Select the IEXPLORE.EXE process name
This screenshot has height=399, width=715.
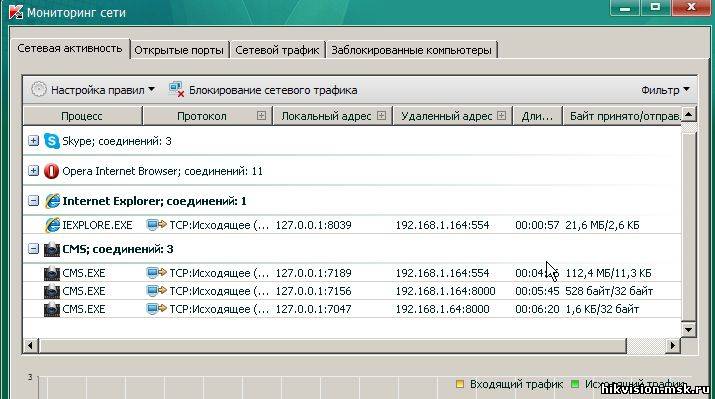coord(97,225)
